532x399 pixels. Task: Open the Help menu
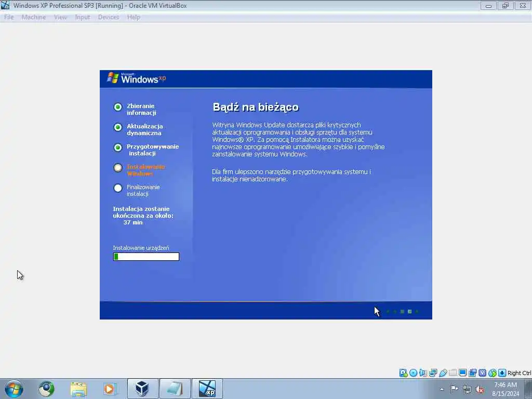(134, 17)
